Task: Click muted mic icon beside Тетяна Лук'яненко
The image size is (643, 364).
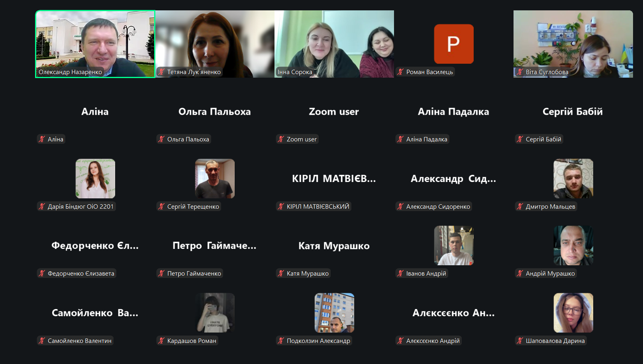Action: point(161,72)
